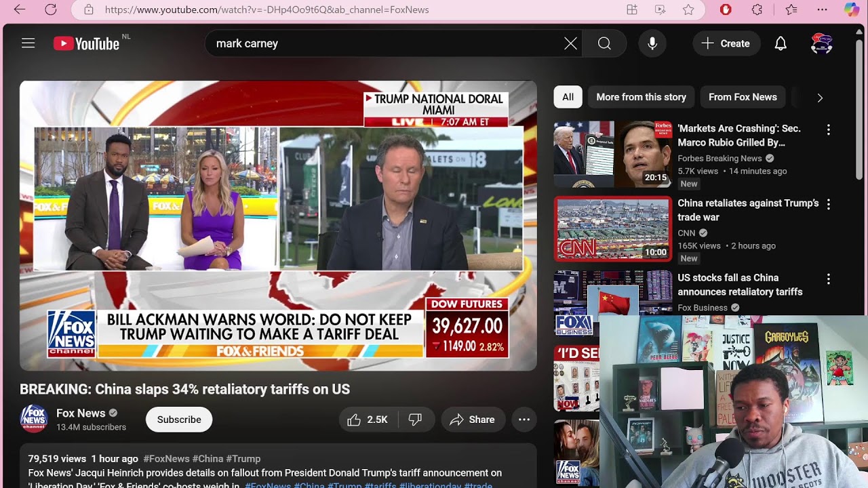Click the video player to pause
868x488 pixels.
(278, 226)
